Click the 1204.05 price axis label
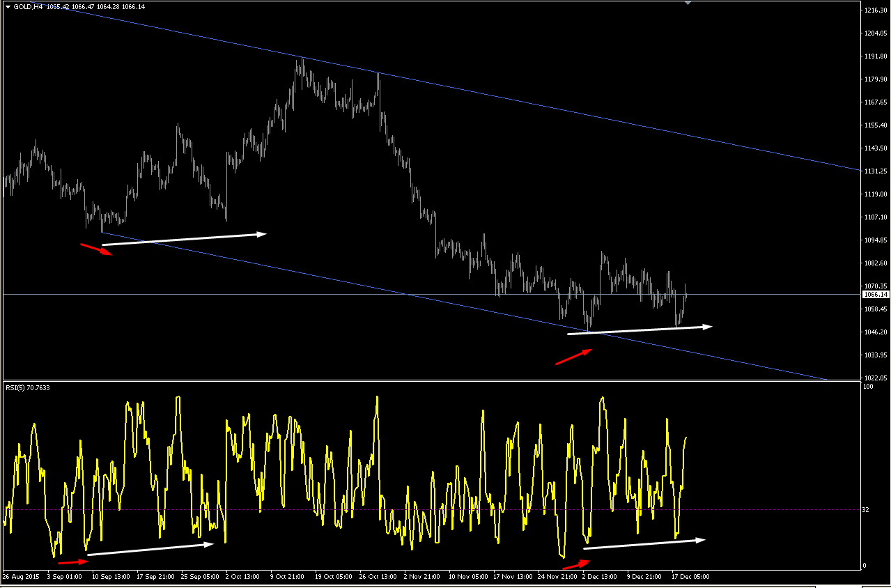Screen dimensions: 891x588 [875, 33]
